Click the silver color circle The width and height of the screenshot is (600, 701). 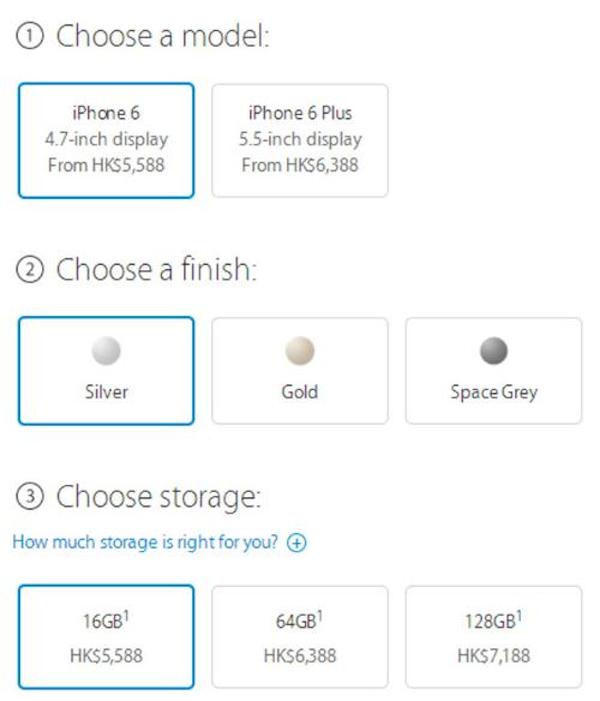[106, 351]
